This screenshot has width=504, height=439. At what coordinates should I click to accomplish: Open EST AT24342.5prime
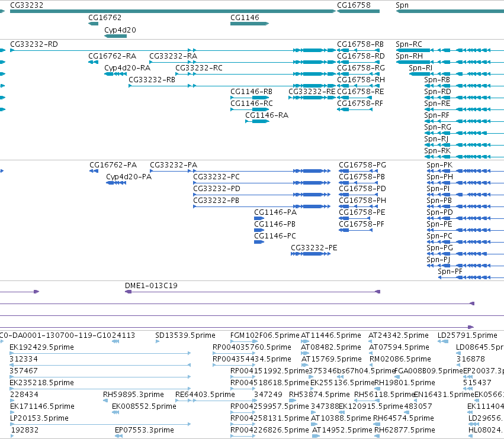398,335
